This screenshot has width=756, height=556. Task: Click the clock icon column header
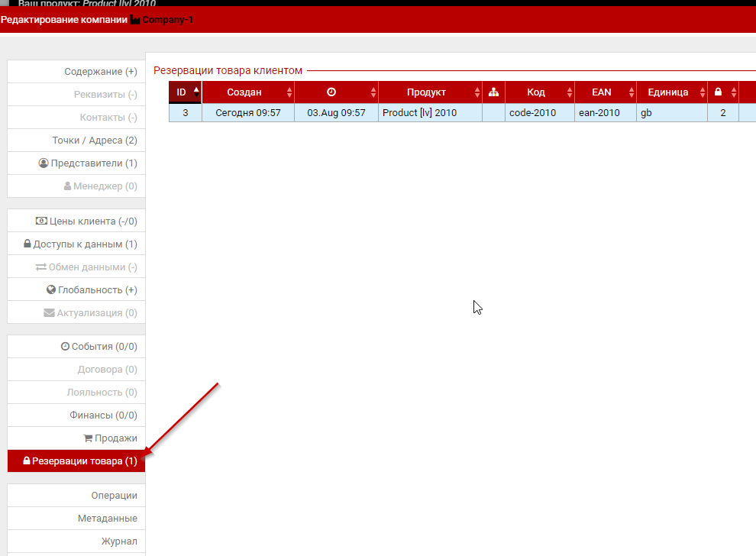click(331, 92)
